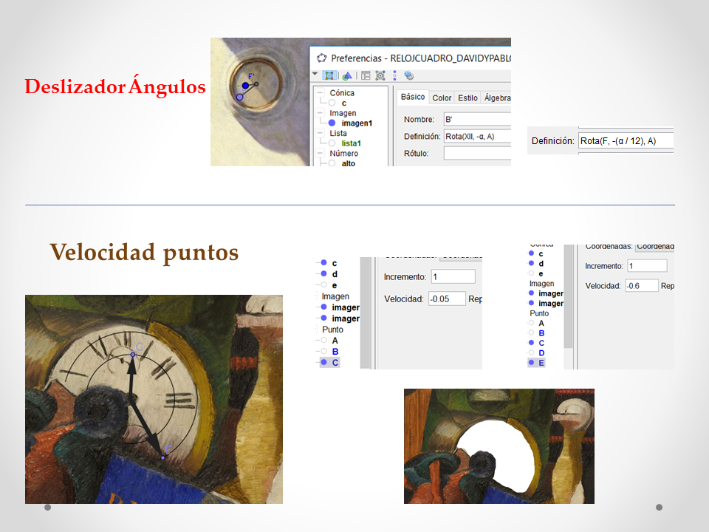
Task: Click the blue dots icon in the Preferencias toolbar
Action: 395,75
